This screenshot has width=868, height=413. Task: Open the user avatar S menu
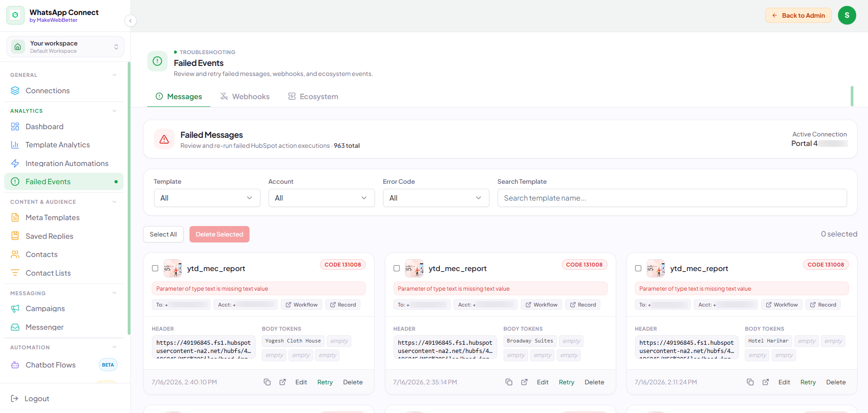point(847,15)
